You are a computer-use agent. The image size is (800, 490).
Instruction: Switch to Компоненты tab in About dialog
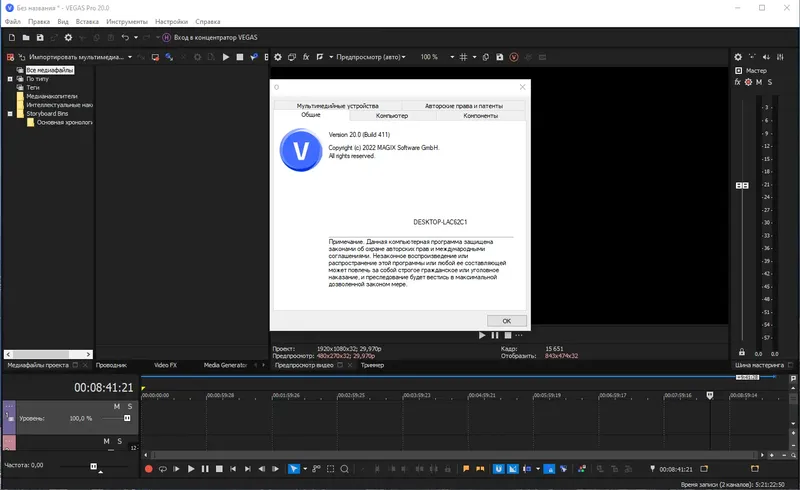(x=481, y=116)
